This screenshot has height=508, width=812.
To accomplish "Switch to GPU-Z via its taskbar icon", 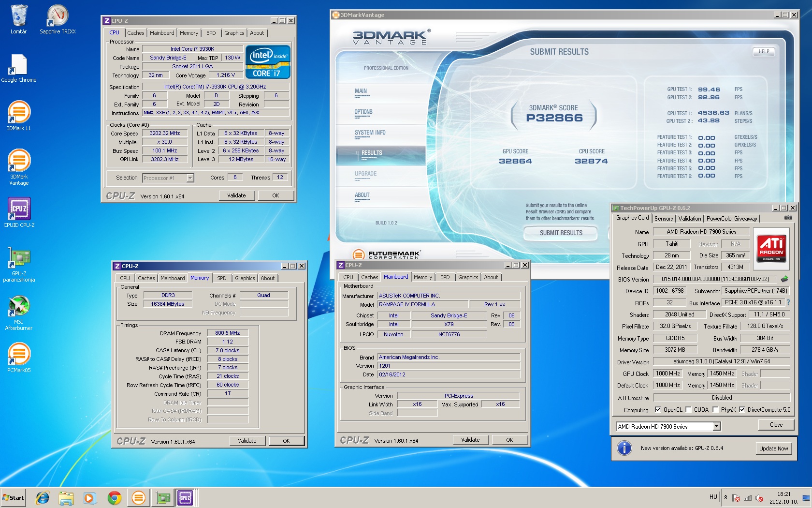I will point(163,497).
